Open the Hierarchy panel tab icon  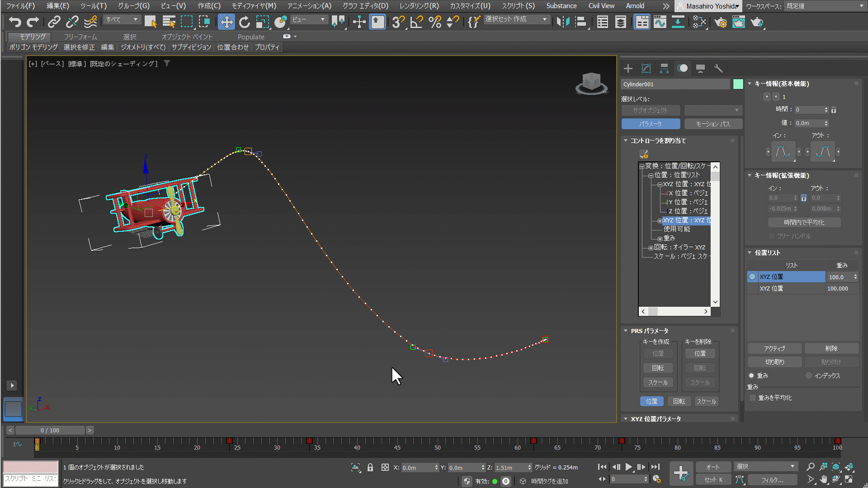pos(664,68)
